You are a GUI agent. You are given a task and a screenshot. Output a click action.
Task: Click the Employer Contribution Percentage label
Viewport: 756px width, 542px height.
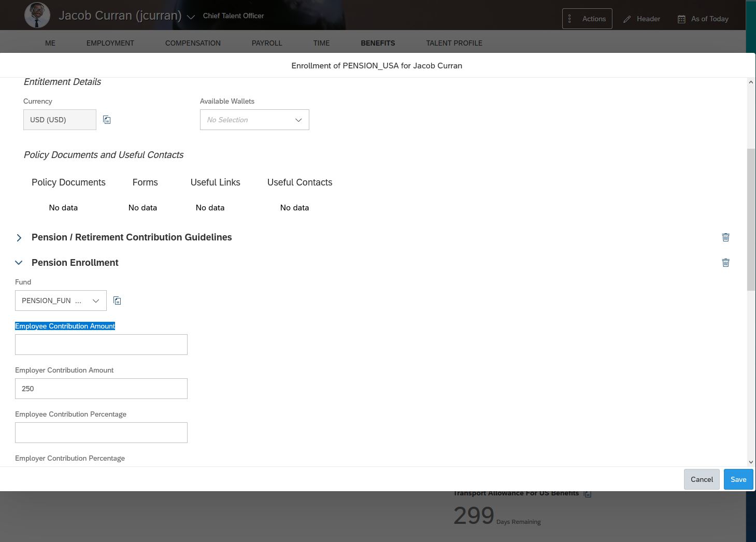70,458
